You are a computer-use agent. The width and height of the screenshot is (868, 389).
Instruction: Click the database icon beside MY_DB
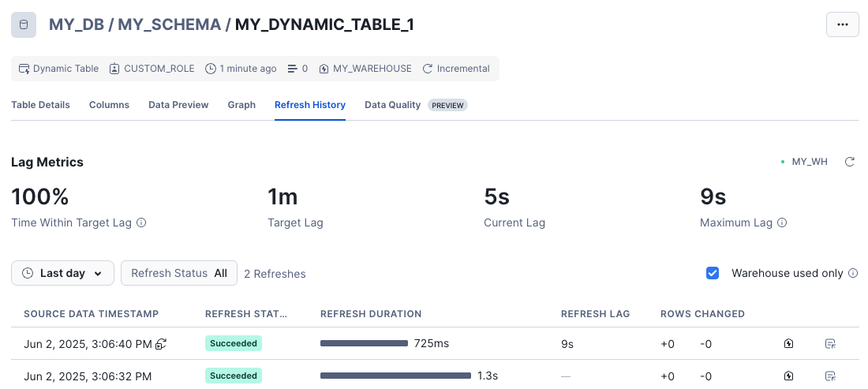23,24
